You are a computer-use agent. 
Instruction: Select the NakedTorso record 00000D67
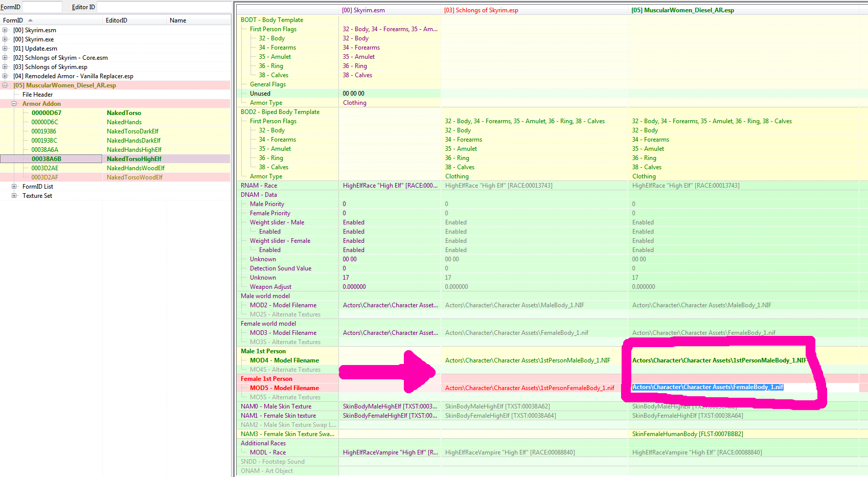click(47, 113)
